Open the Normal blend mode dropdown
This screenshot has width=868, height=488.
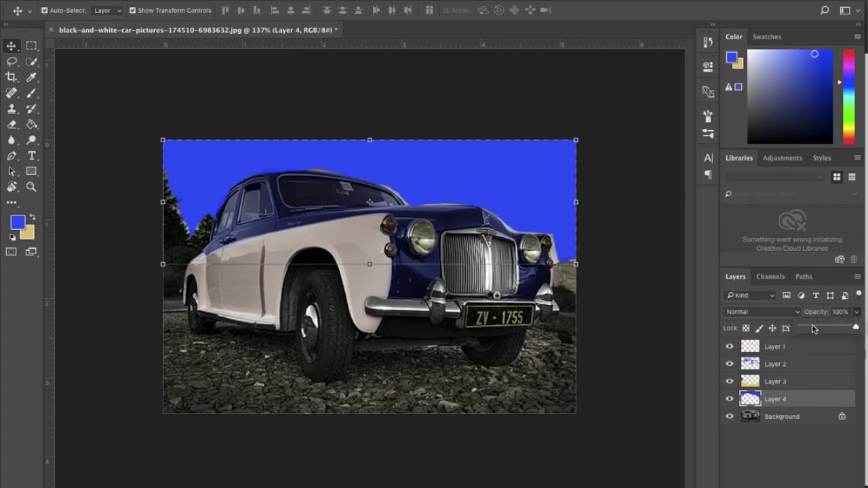(762, 312)
